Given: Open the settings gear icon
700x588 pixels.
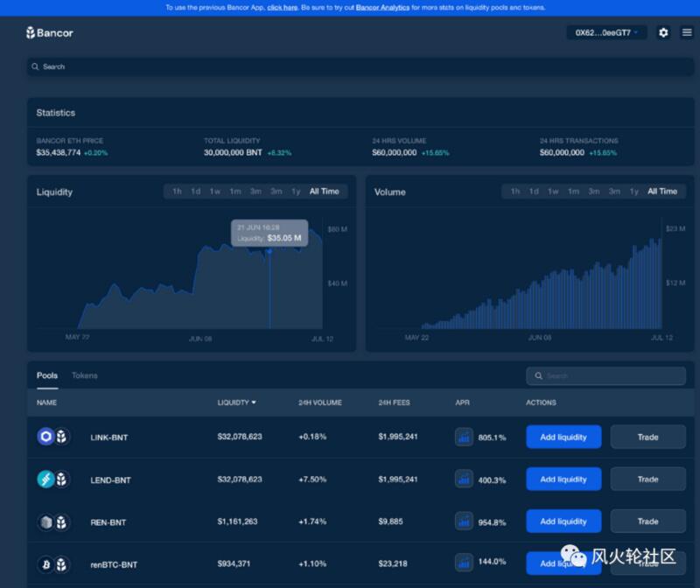Looking at the screenshot, I should click(x=663, y=32).
